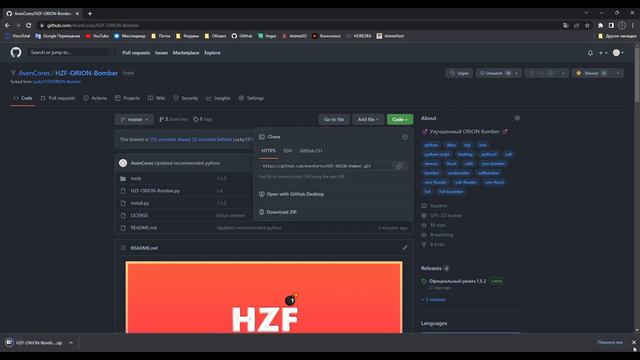
Task: Open the repository Settings tab
Action: pos(251,98)
